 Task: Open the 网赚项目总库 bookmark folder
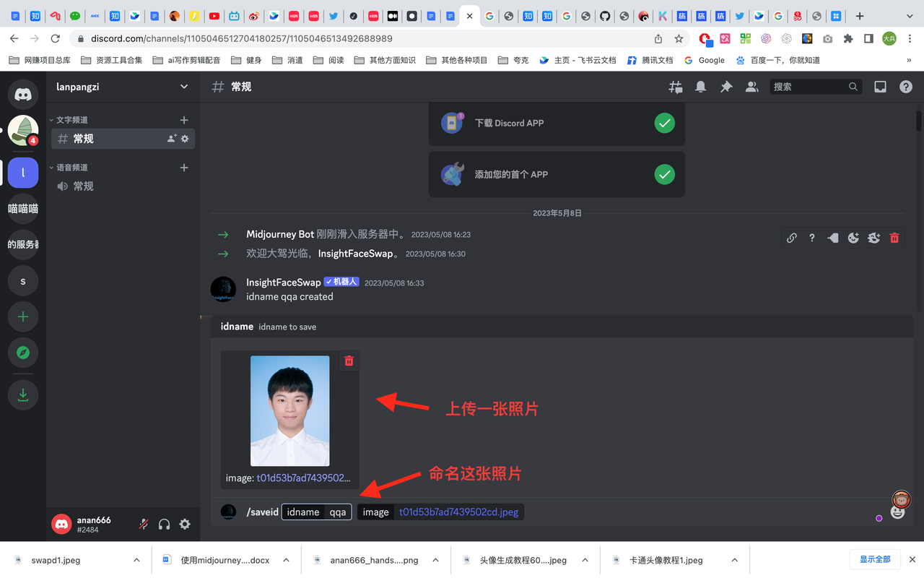(x=40, y=60)
